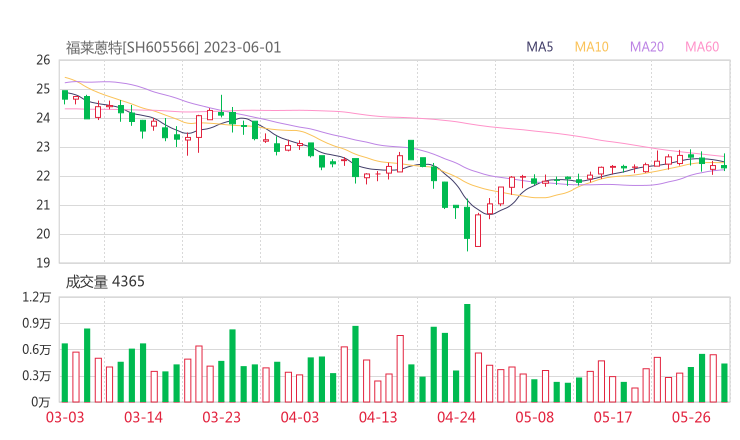The height and width of the screenshot is (440, 740).
Task: Click the volume axis label 1.2万
Action: (x=36, y=297)
